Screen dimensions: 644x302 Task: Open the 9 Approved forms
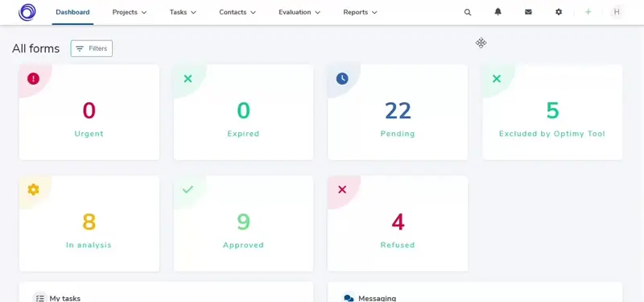coord(244,222)
